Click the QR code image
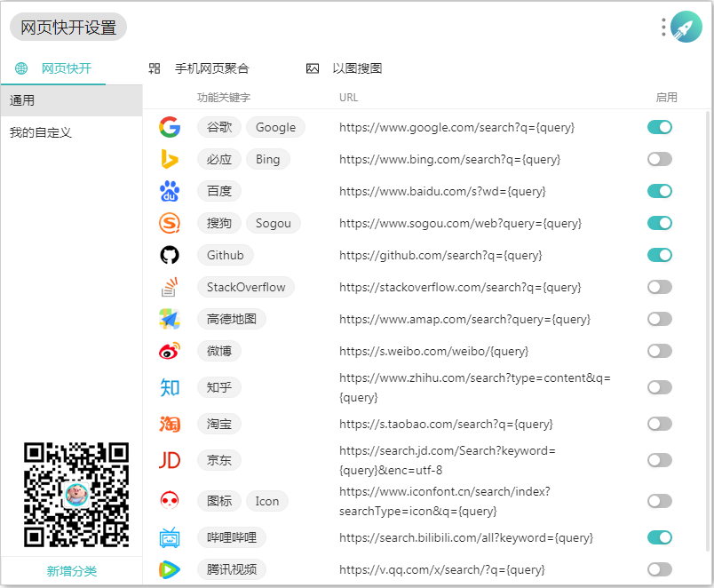Image resolution: width=714 pixels, height=588 pixels. 76,495
